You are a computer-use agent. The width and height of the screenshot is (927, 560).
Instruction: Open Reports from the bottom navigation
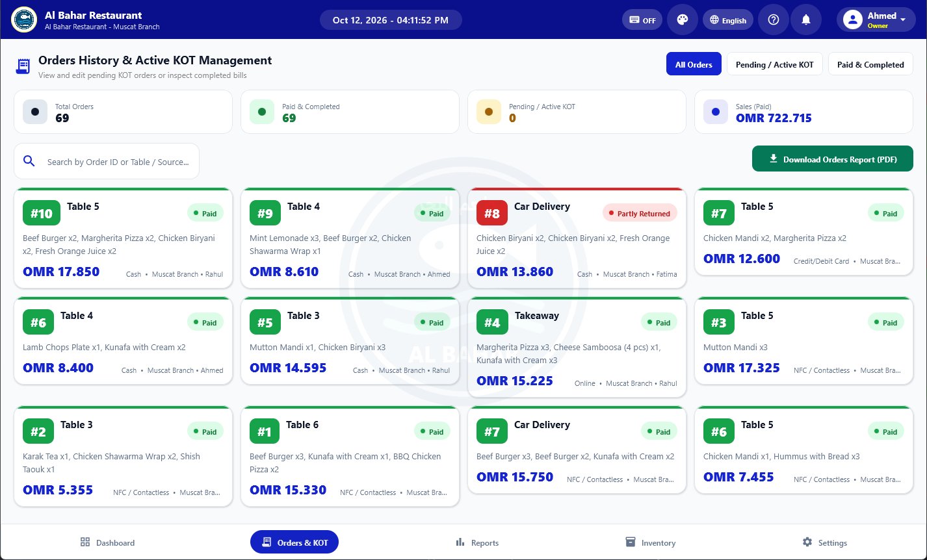click(x=477, y=542)
